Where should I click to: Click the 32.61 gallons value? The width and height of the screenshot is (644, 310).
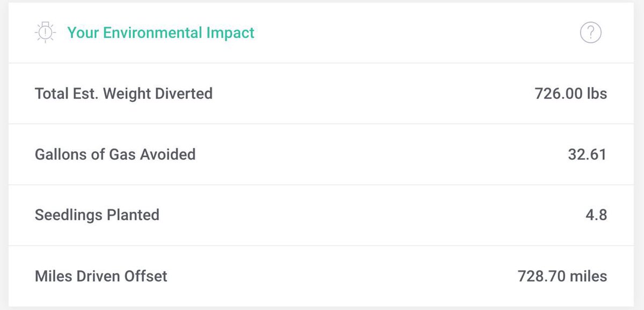[x=587, y=154]
